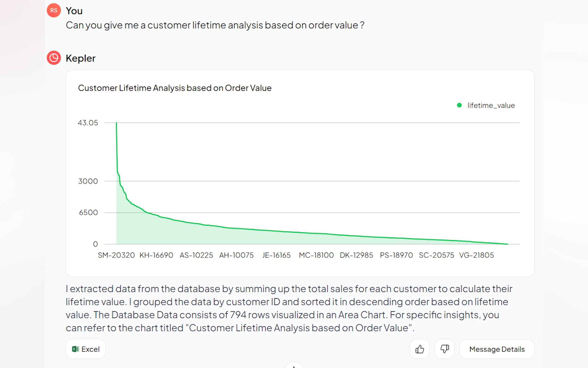
Task: Click the peak of the green area line
Action: [x=116, y=123]
